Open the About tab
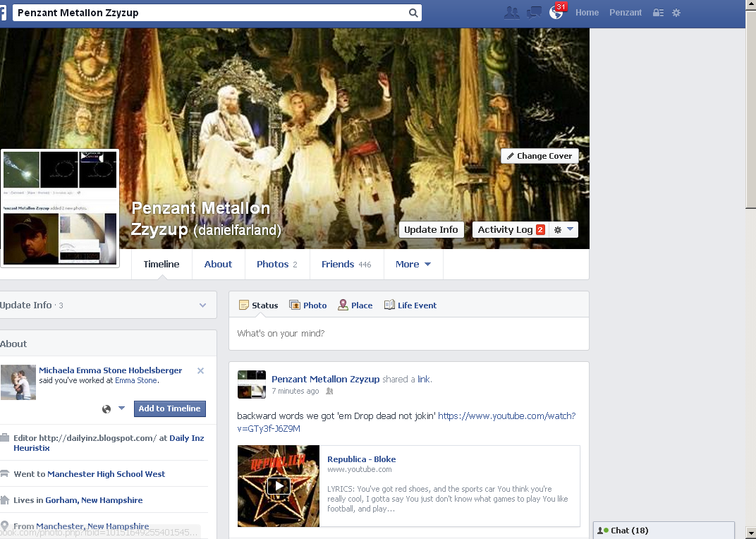Viewport: 756px width, 539px height. click(218, 264)
